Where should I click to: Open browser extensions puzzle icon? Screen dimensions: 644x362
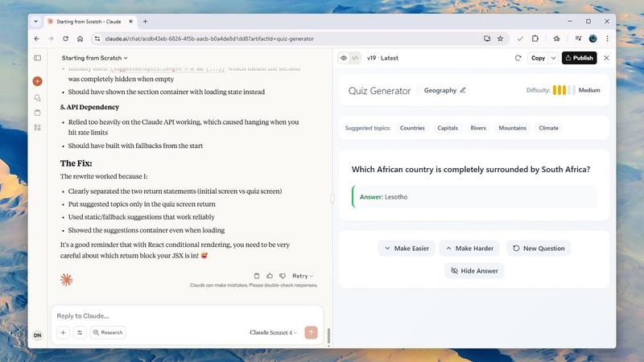[535, 39]
